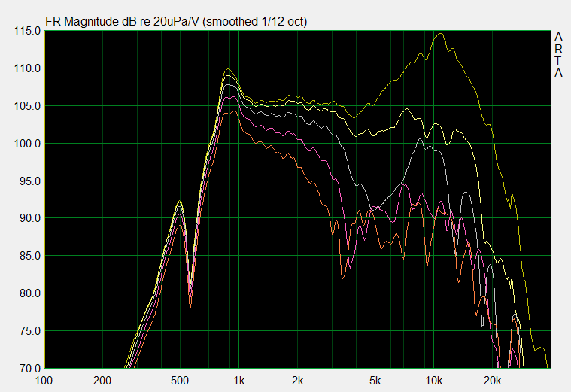Select the 200 Hz x-axis label
The image size is (571, 392).
pyautogui.click(x=102, y=381)
